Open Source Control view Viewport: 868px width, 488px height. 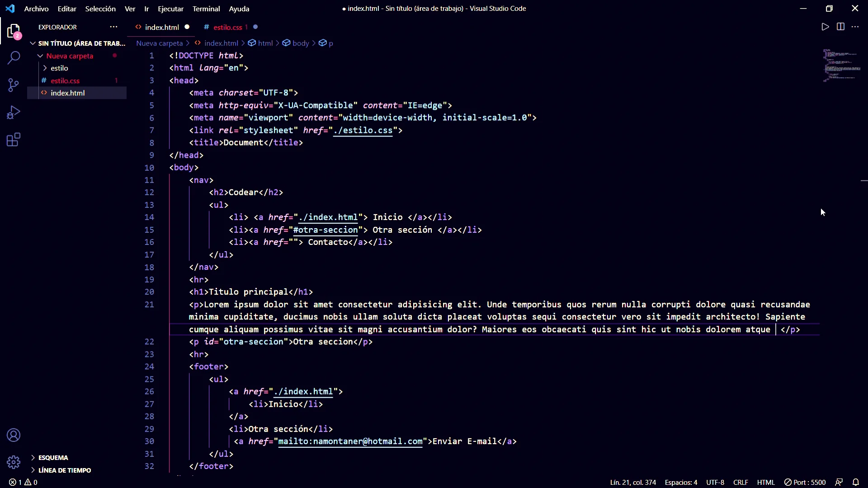click(14, 85)
